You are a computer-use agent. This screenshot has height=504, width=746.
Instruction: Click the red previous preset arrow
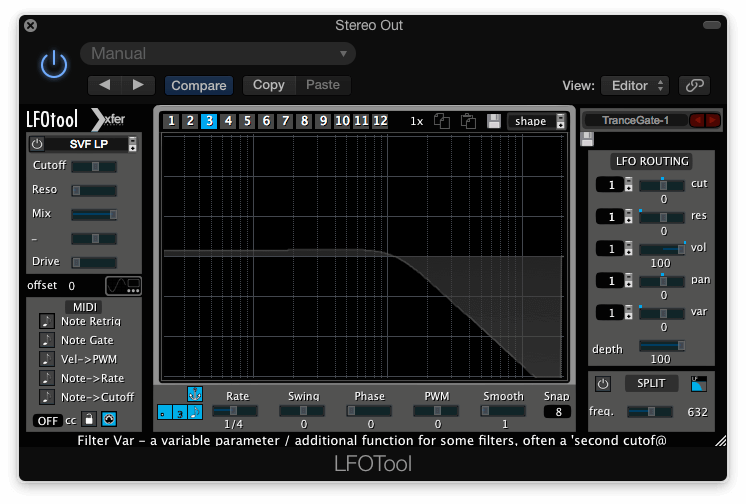pyautogui.click(x=697, y=120)
